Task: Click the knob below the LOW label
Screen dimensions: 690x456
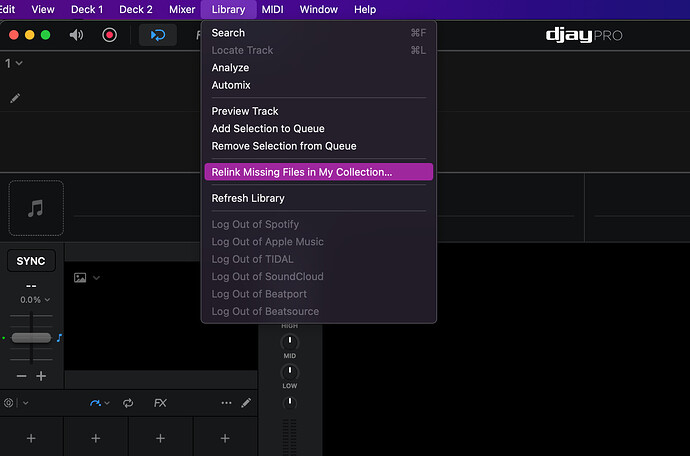Action: coord(290,402)
